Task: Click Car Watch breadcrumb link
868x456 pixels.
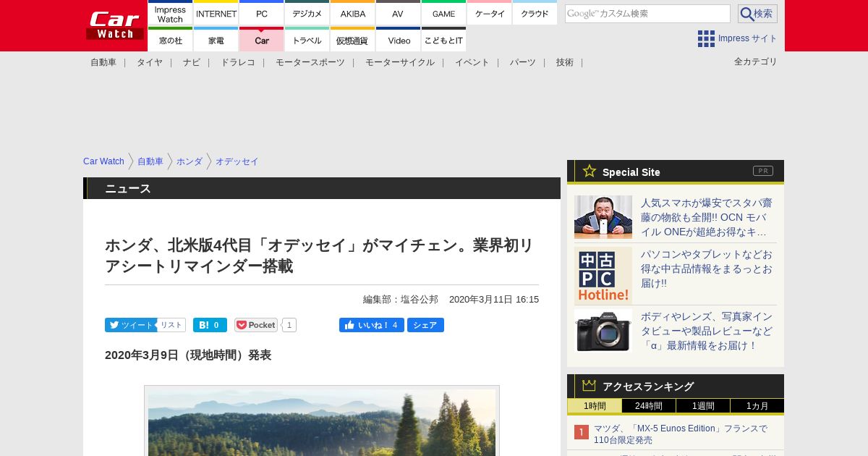Action: click(103, 161)
